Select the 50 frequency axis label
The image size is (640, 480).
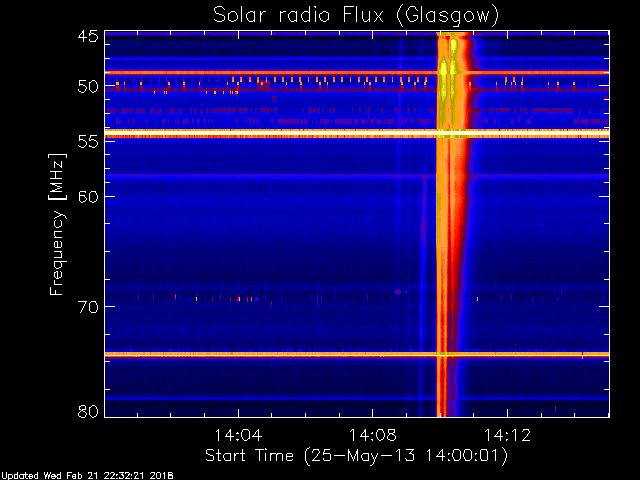88,87
